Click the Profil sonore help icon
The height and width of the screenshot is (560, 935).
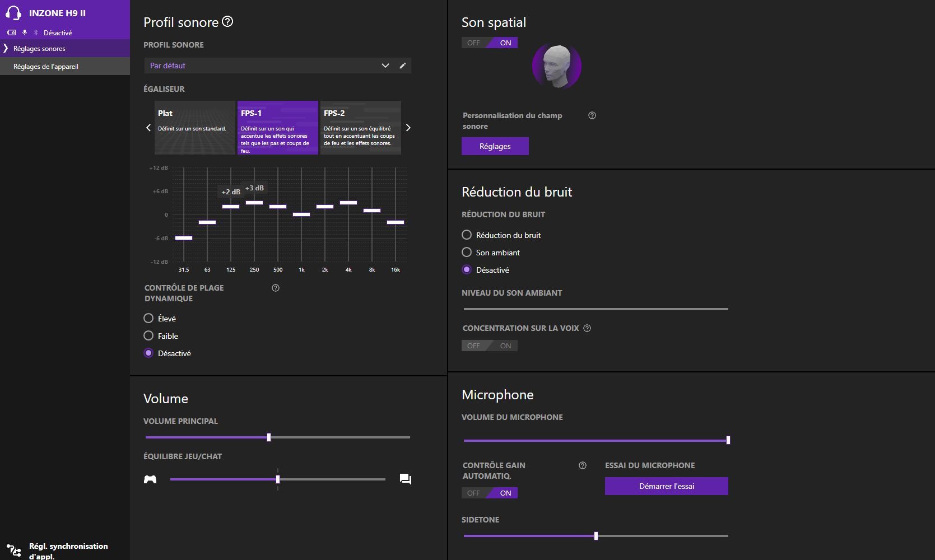pos(227,22)
